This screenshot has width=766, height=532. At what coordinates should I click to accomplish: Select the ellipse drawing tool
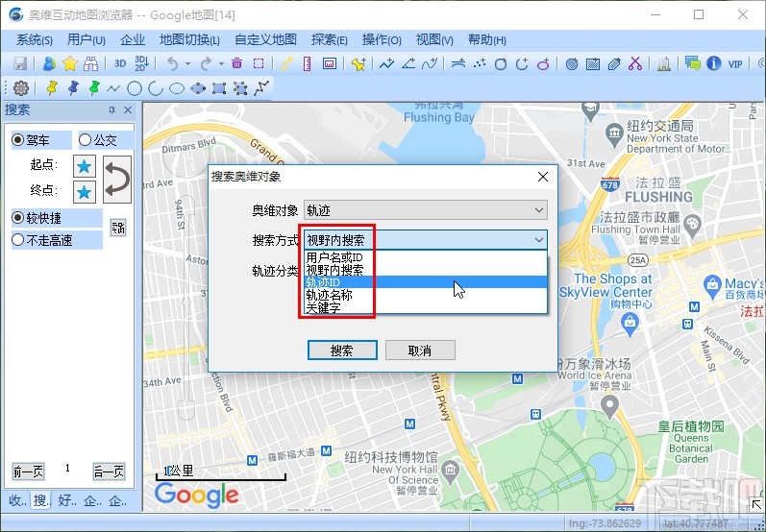coord(177,88)
